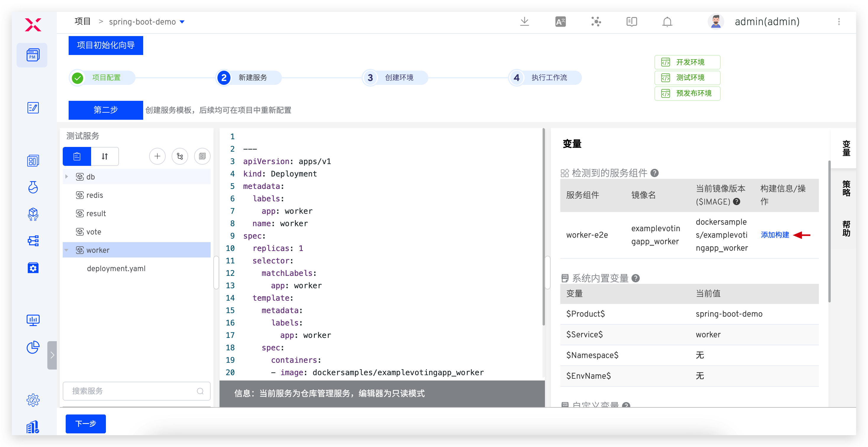
Task: Open the pie chart insights sidebar icon
Action: 33,347
